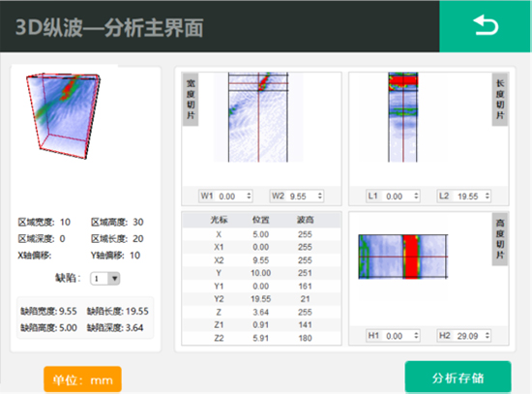Screen dimensions: 532x394
Task: Click the 分析存储 save analysis button
Action: (458, 378)
